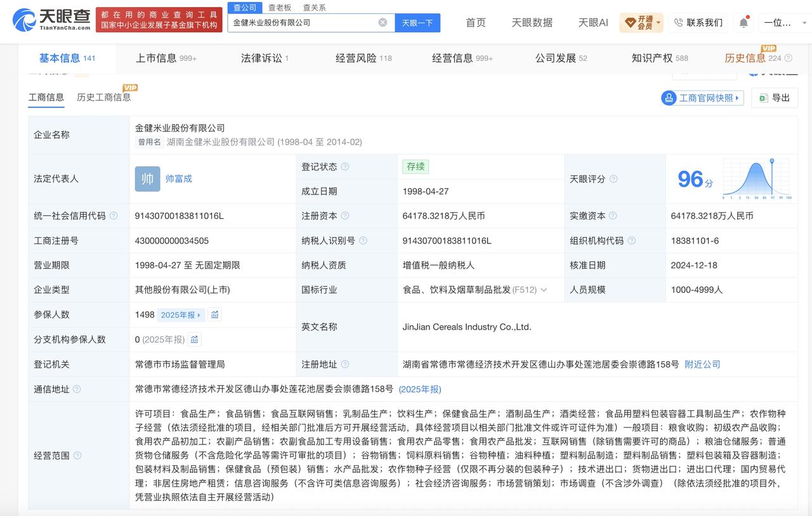Switch to 知识产权 tab

pyautogui.click(x=660, y=58)
